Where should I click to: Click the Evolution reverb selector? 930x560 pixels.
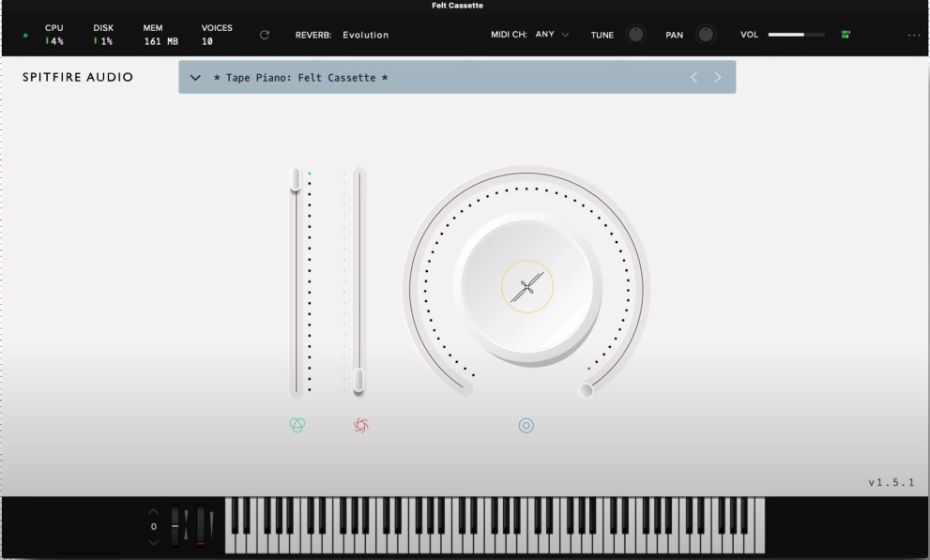click(365, 35)
